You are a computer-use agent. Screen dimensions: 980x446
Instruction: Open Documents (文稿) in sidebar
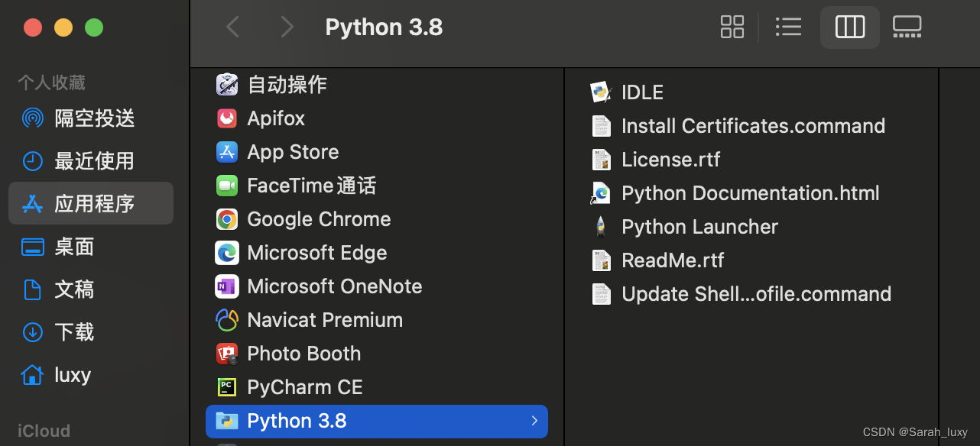[91, 289]
